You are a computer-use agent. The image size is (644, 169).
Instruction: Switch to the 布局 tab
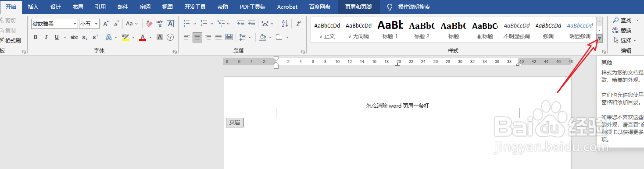(78, 7)
